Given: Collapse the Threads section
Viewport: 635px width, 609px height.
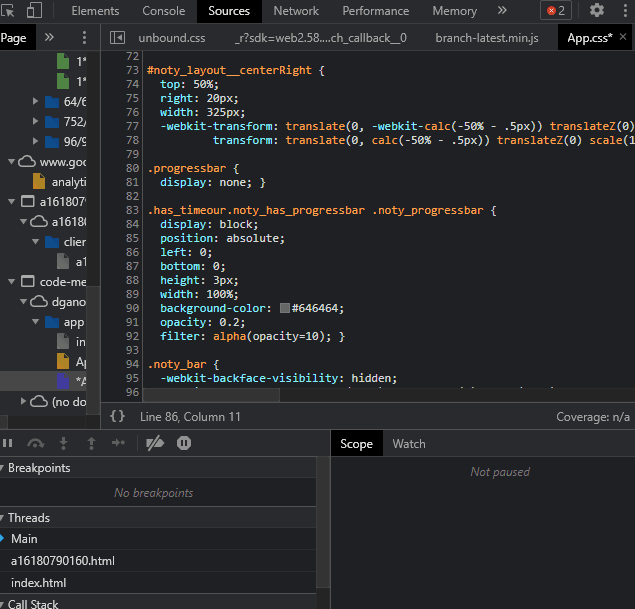Looking at the screenshot, I should [x=28, y=518].
